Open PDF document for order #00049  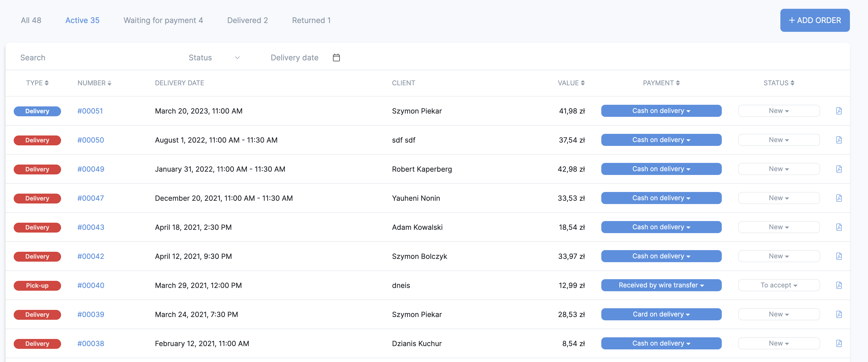click(839, 169)
